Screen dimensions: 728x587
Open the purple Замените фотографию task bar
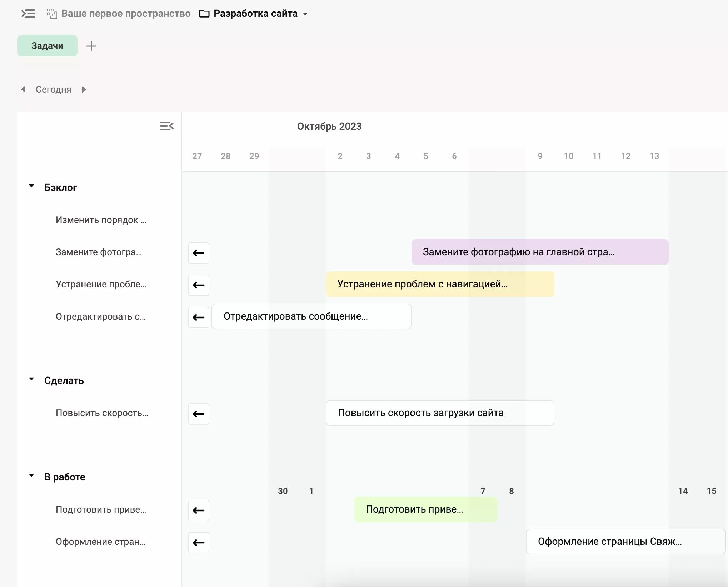coord(539,252)
